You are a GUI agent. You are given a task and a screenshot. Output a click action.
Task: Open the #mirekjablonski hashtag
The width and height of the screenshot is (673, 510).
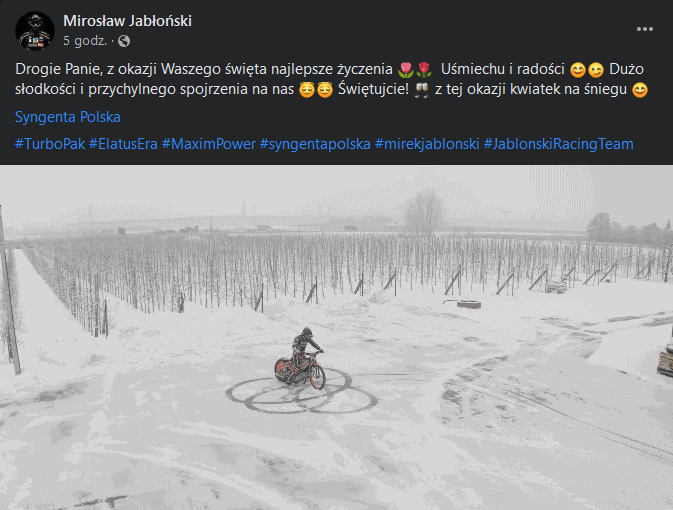point(427,144)
